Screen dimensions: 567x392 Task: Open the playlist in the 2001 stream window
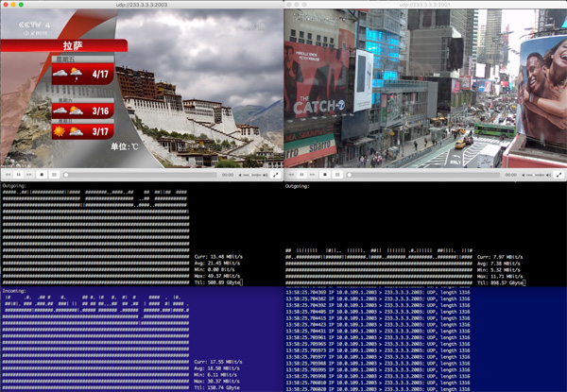(x=337, y=175)
